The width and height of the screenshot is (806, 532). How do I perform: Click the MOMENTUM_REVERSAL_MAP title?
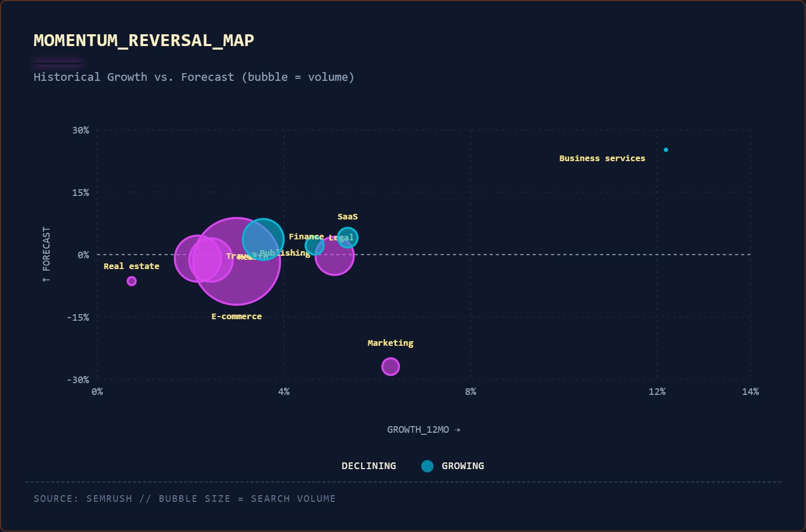(x=144, y=40)
